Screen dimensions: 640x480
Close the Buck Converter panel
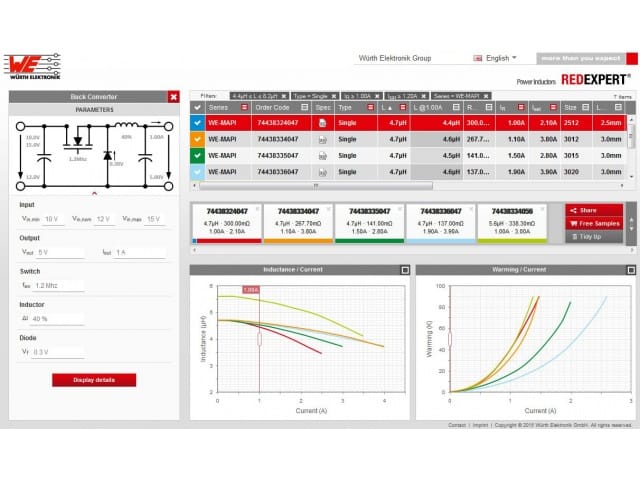click(x=173, y=97)
